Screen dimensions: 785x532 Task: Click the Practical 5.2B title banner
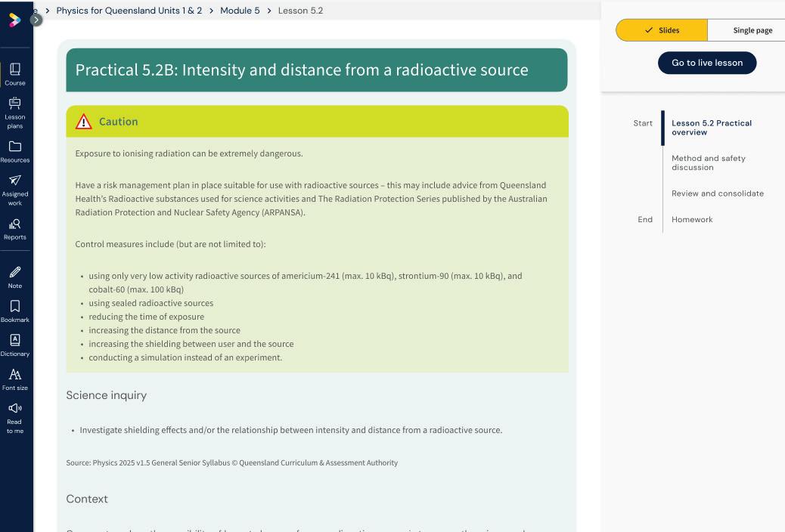(x=316, y=70)
